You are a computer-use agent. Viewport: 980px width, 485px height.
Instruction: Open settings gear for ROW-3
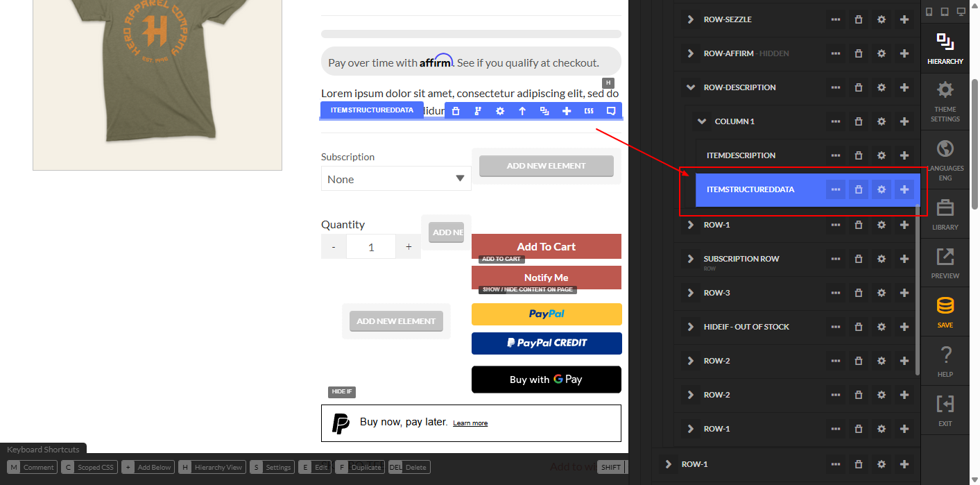(882, 293)
